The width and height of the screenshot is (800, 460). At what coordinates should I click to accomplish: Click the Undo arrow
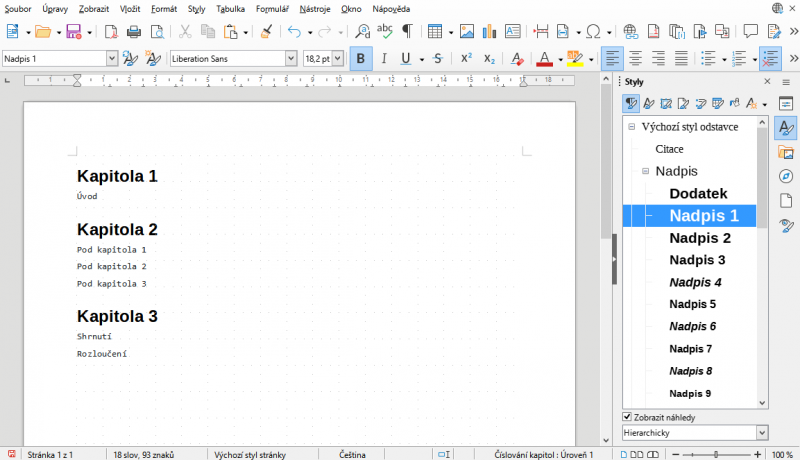[x=294, y=32]
